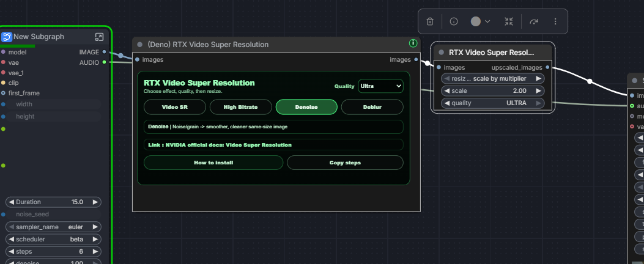
Task: Select High Bitrate effect
Action: click(x=241, y=107)
